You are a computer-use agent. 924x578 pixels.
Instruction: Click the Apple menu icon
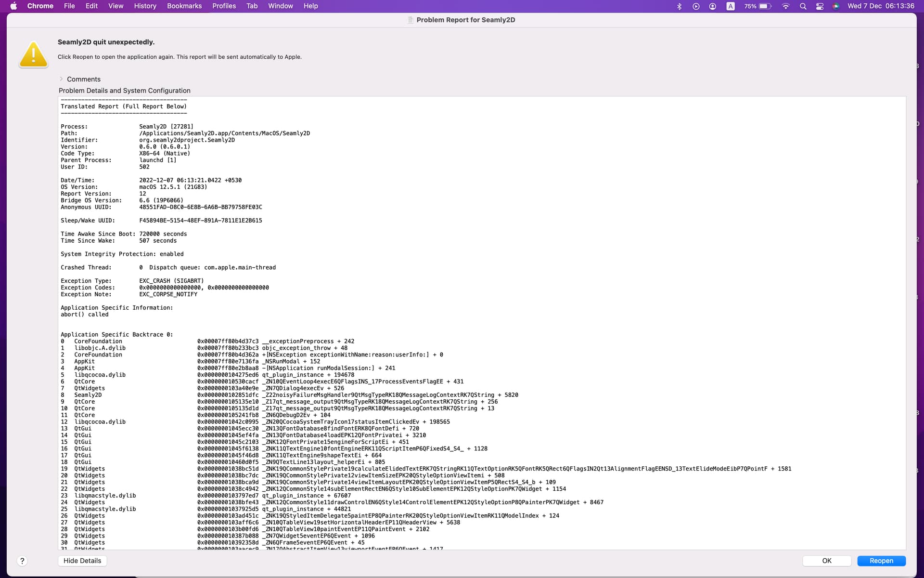13,6
